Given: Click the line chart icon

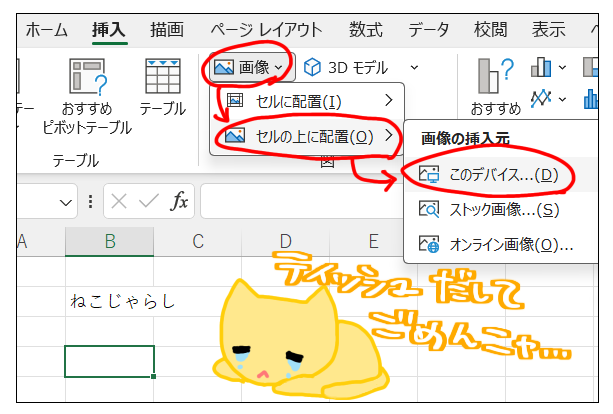Looking at the screenshot, I should [x=541, y=98].
